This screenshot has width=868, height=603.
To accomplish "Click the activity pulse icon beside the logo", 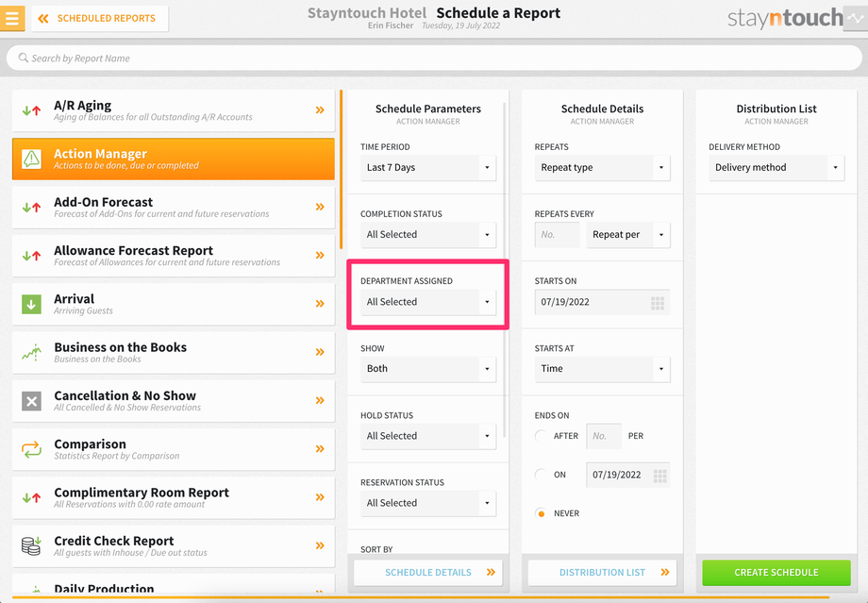I will [856, 18].
